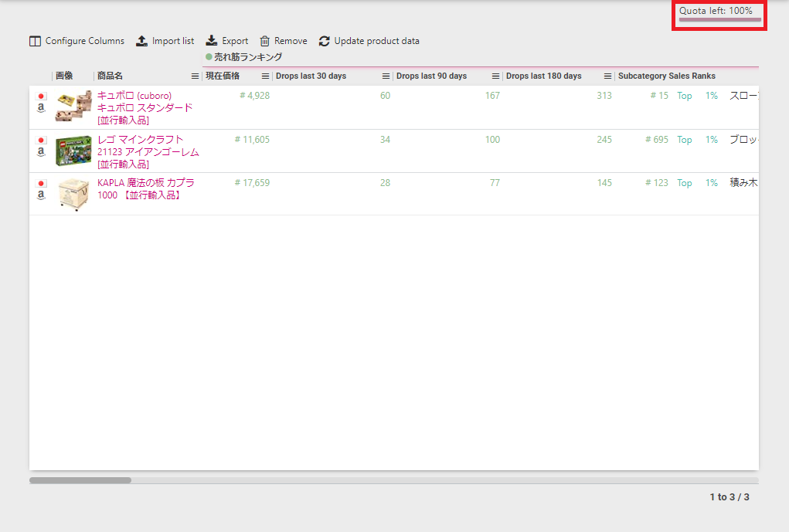Click the 売れ筋ランキング group header
Image resolution: width=789 pixels, height=532 pixels.
coord(244,57)
